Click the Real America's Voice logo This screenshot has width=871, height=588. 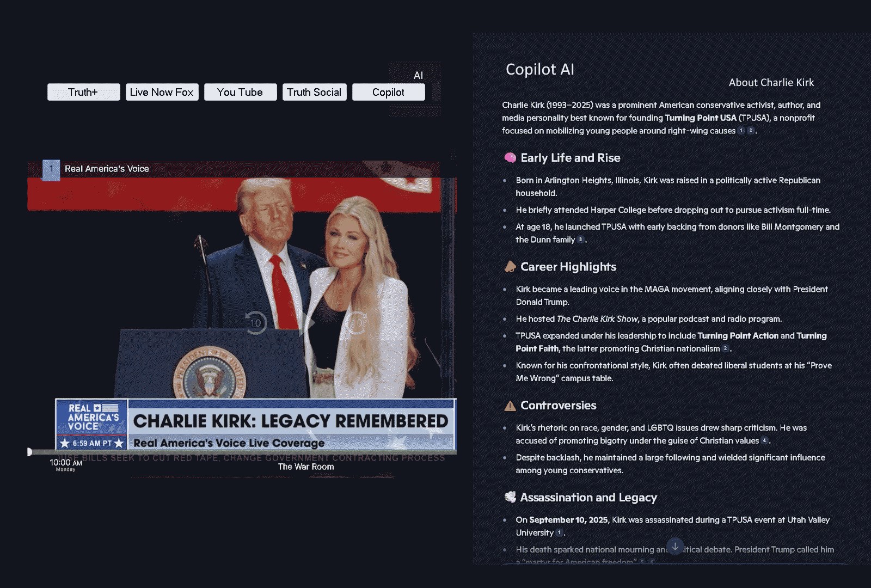pyautogui.click(x=91, y=422)
